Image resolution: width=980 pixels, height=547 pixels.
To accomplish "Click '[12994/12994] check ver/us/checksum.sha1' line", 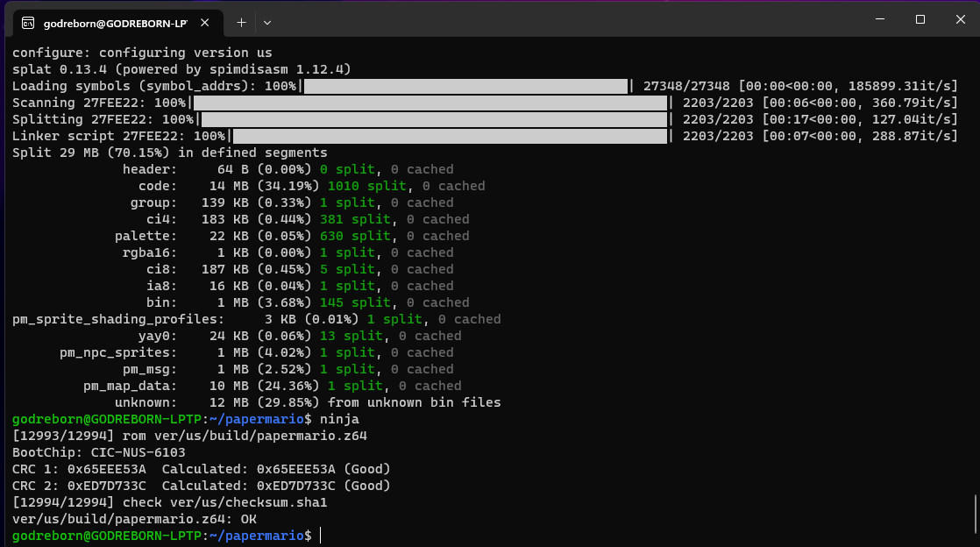I will 169,502.
